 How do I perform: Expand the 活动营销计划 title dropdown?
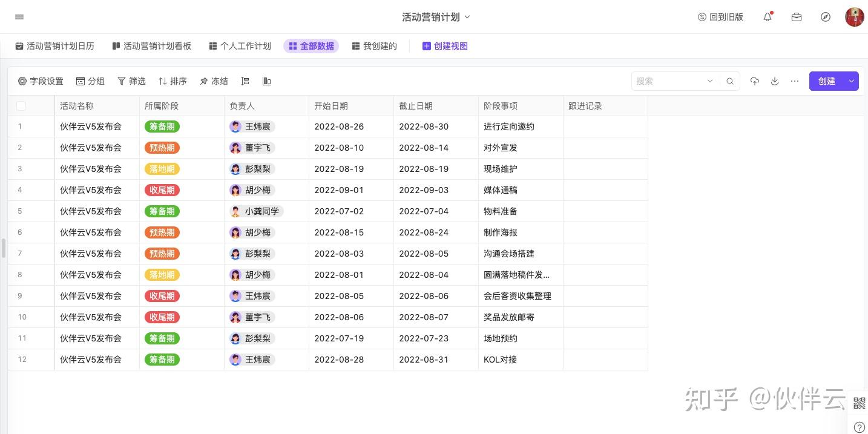(467, 17)
